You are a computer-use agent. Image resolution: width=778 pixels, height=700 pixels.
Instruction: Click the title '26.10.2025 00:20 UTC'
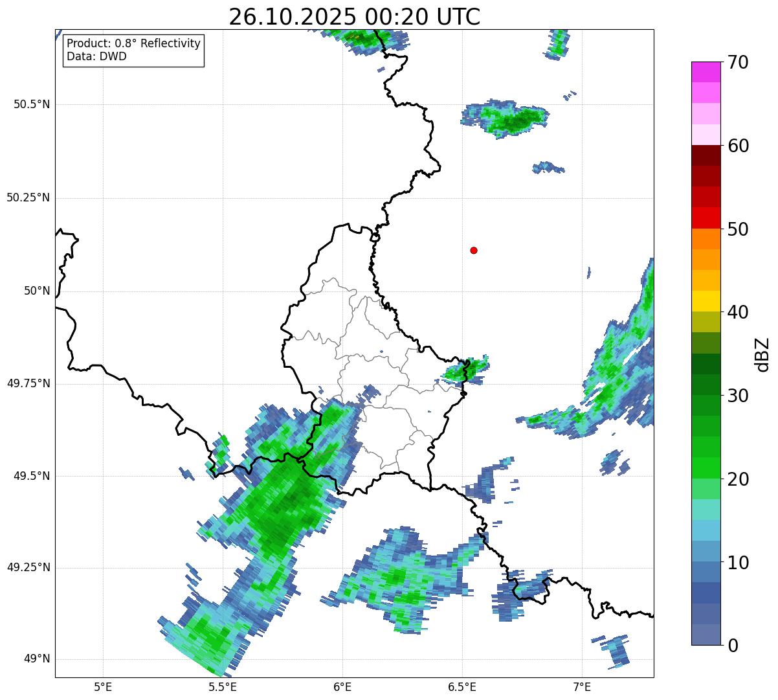355,17
